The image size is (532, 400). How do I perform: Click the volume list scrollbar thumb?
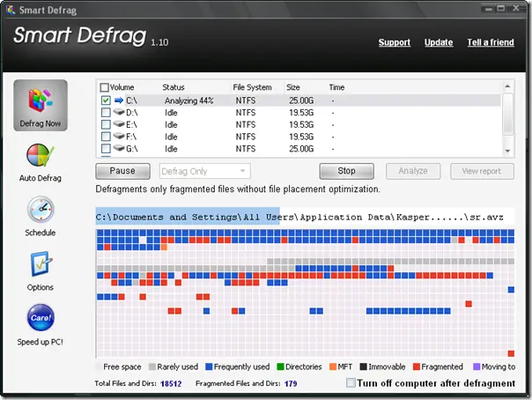pos(507,114)
